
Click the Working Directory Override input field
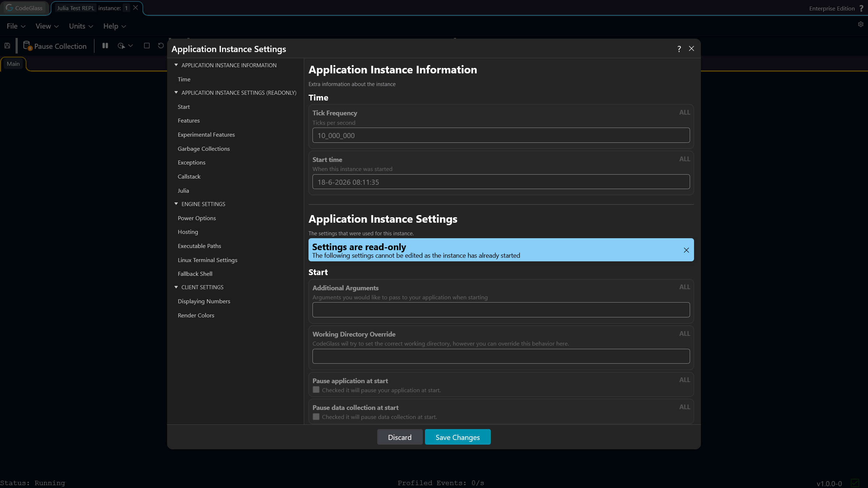point(501,356)
